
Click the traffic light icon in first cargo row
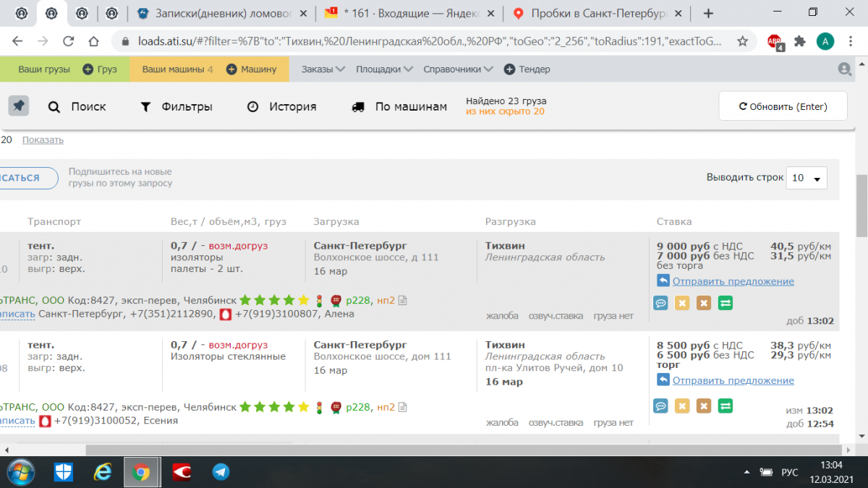tap(319, 300)
